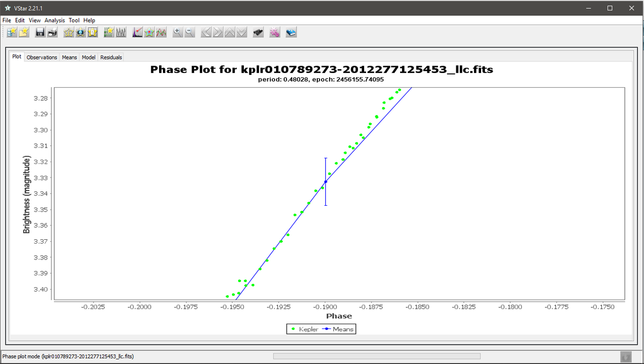The width and height of the screenshot is (644, 364).
Task: Open the pink gears Preferences icon
Action: click(275, 32)
